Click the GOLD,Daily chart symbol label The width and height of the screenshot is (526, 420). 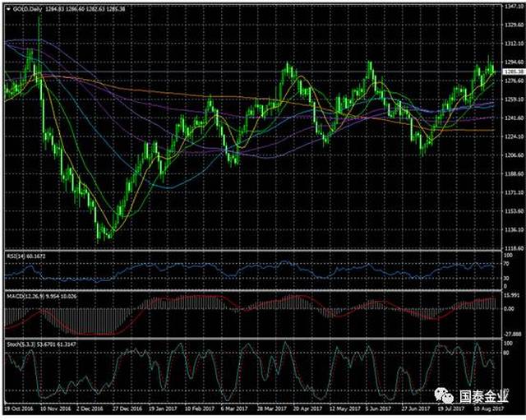click(x=28, y=7)
